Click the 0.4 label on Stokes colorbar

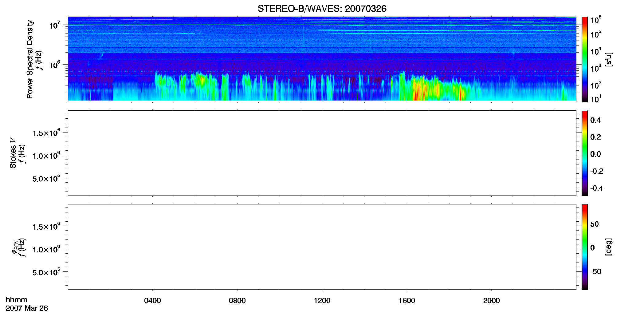[595, 120]
